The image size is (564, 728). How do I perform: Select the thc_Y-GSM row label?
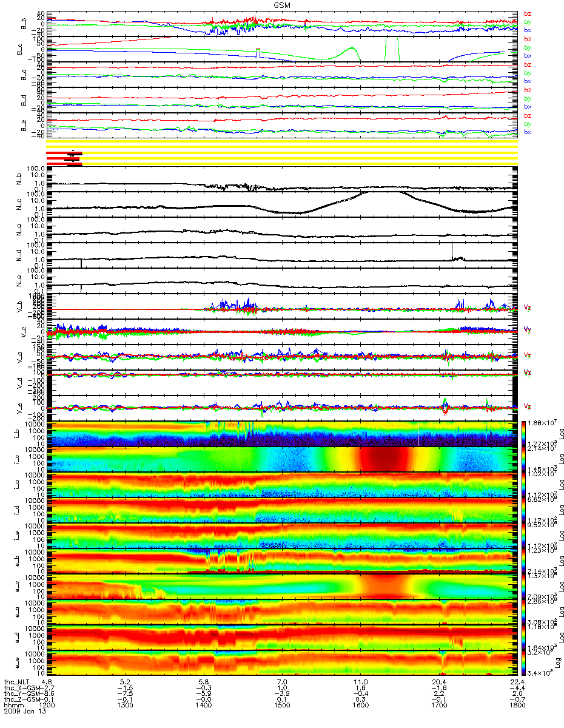click(x=22, y=695)
